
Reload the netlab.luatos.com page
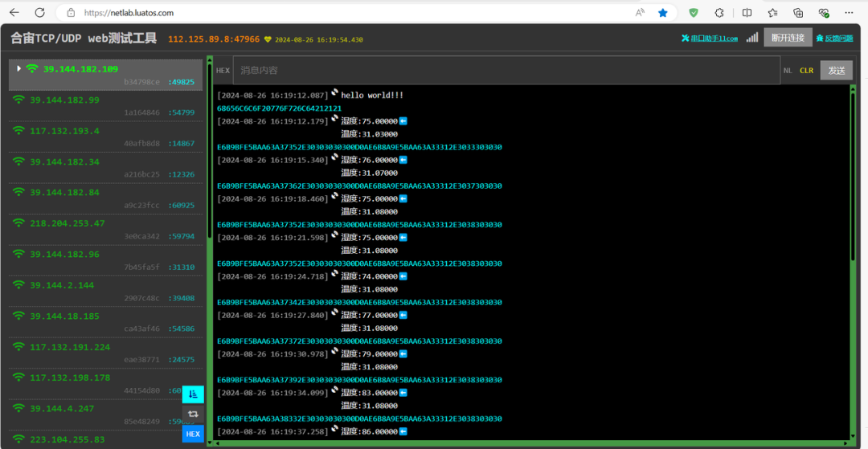pyautogui.click(x=40, y=12)
